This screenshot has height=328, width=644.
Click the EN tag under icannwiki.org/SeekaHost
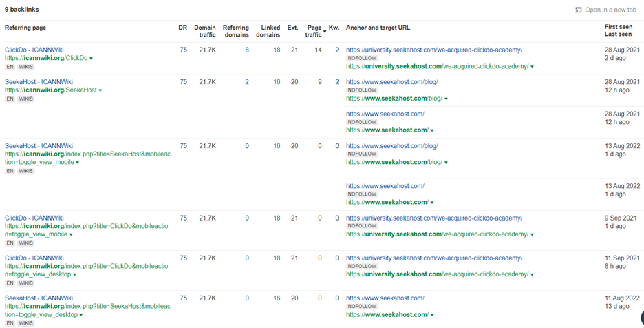tap(10, 99)
